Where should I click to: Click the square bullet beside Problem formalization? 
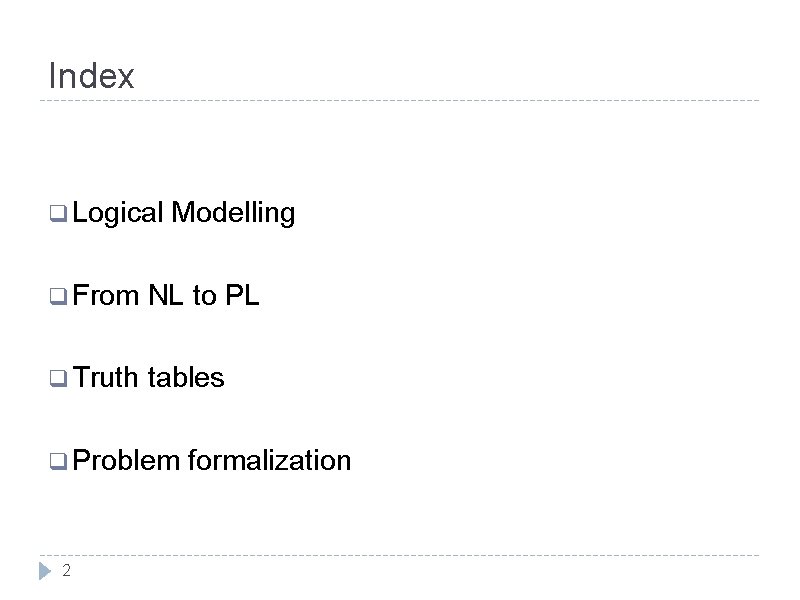click(x=58, y=461)
